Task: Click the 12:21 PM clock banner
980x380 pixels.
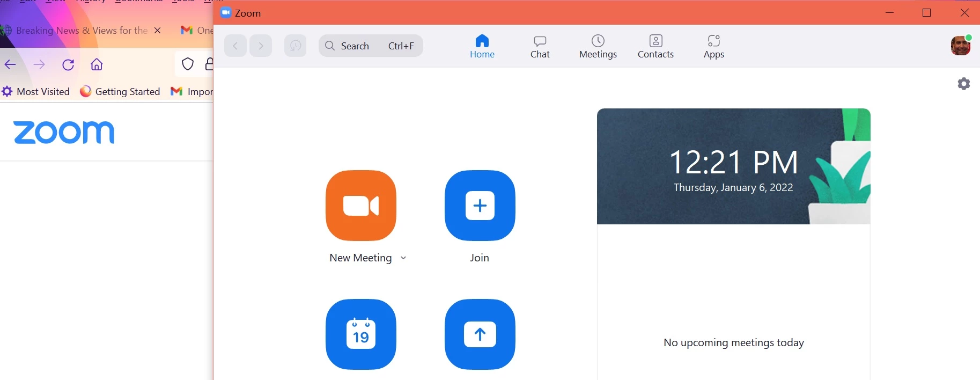Action: pos(733,166)
